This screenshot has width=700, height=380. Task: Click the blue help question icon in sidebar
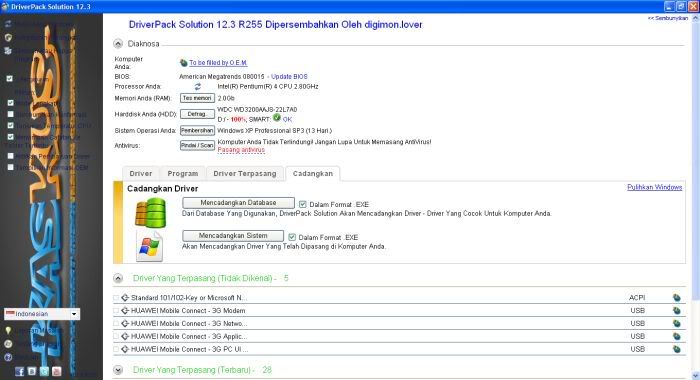[8, 357]
